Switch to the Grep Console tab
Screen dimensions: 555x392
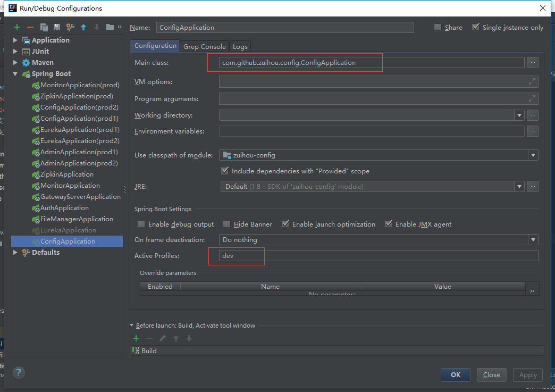tap(205, 46)
